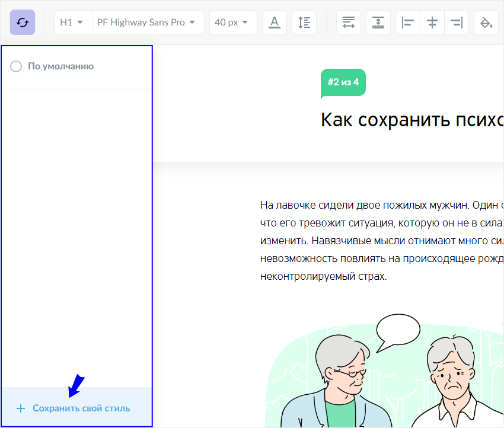Open the letter spacing control
Viewport: 504px width, 428px height.
348,22
